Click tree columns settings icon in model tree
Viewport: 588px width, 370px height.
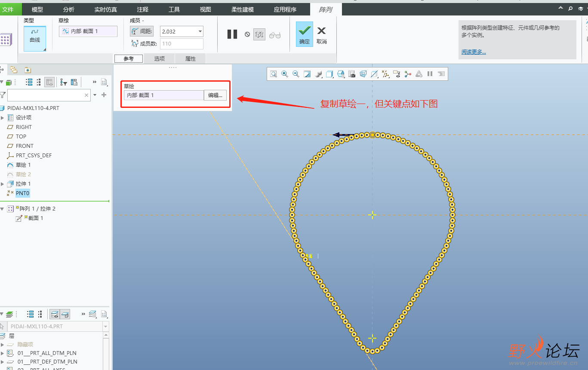click(x=74, y=82)
